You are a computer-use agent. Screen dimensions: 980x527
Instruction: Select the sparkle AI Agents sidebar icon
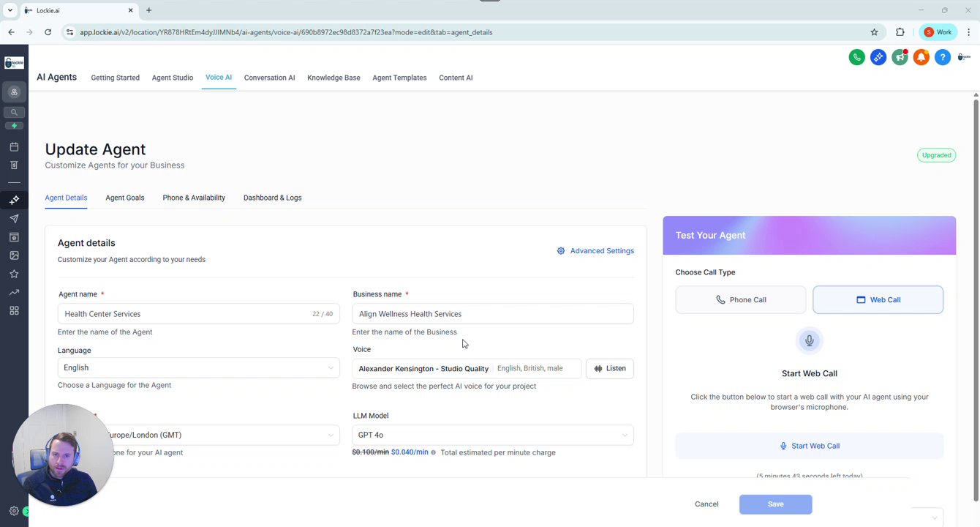(14, 200)
